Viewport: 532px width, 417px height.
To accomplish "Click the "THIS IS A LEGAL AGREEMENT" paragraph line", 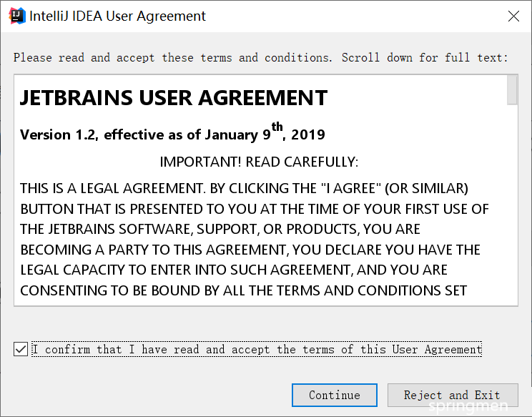I will point(244,188).
